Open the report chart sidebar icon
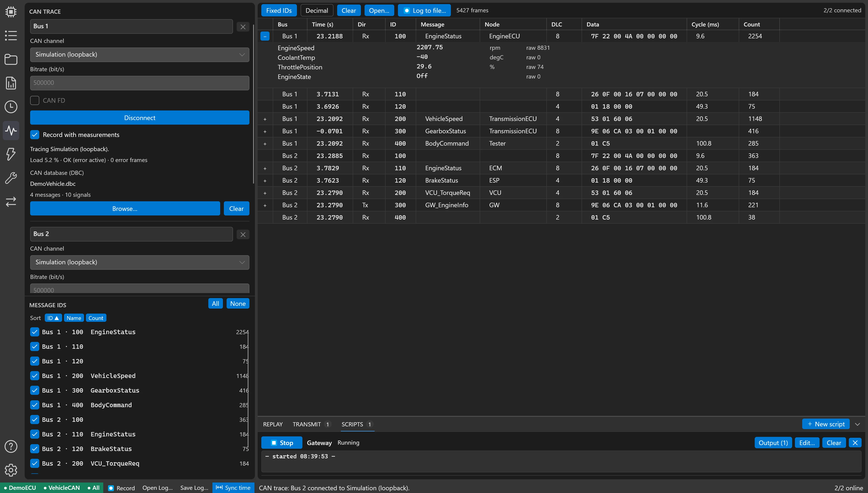Screen dimensions: 868x493 point(11,83)
